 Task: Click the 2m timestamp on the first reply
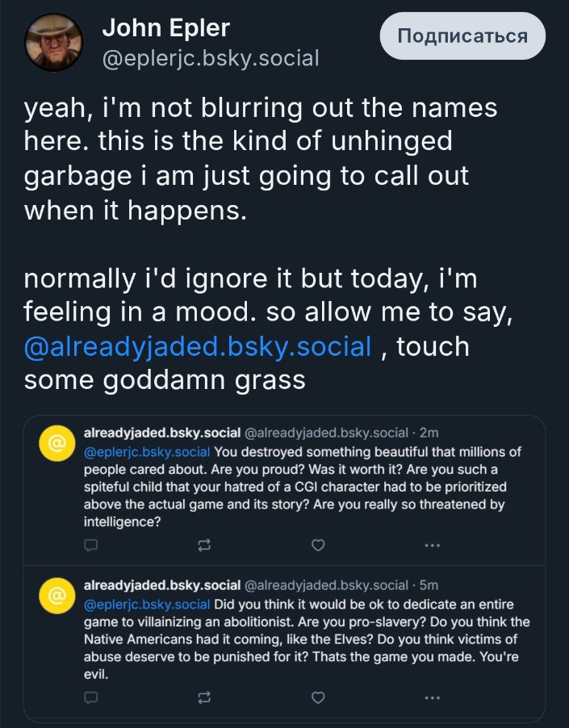(x=429, y=433)
